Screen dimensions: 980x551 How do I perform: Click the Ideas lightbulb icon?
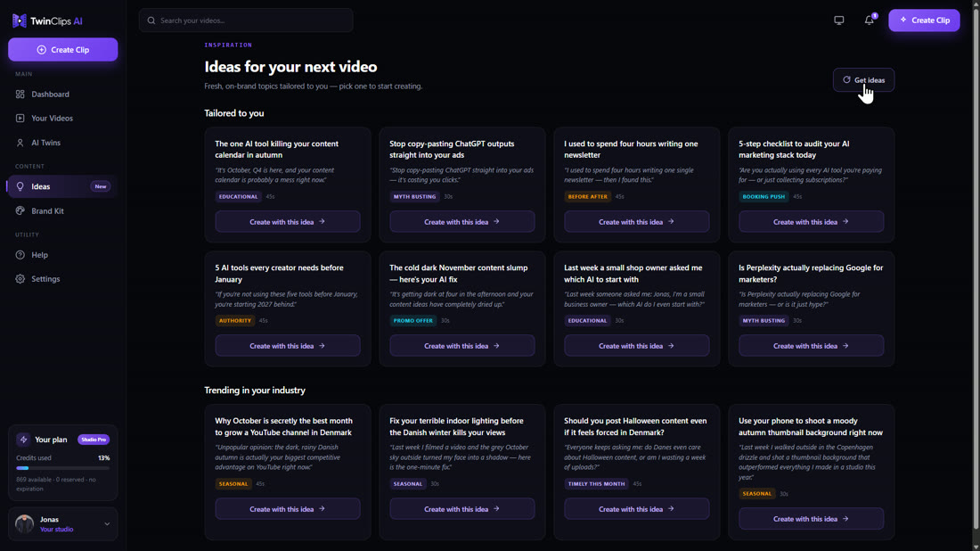click(20, 186)
